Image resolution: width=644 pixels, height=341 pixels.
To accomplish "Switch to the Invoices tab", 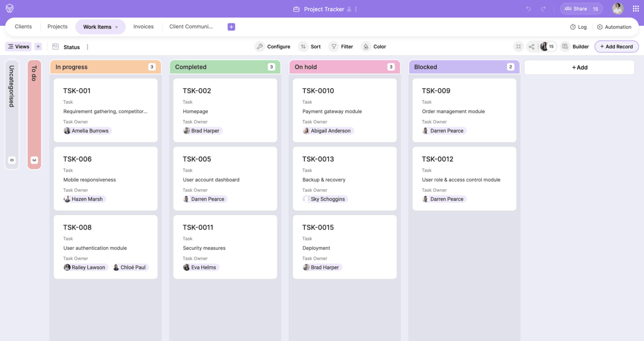I will pos(143,27).
